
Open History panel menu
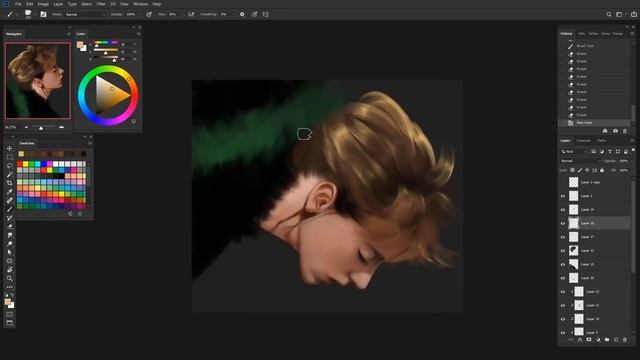[x=632, y=33]
